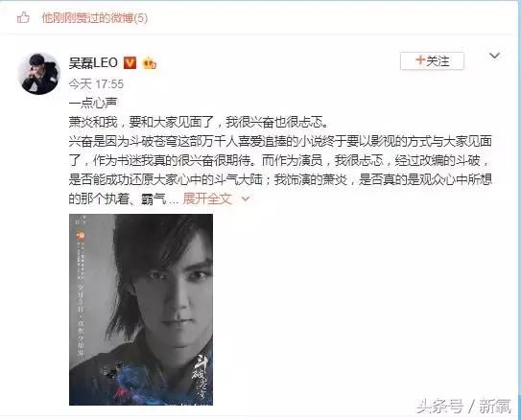Viewport: 521px width, 420px height.
Task: Open the recently liked Weibo posts header
Action: tap(94, 17)
